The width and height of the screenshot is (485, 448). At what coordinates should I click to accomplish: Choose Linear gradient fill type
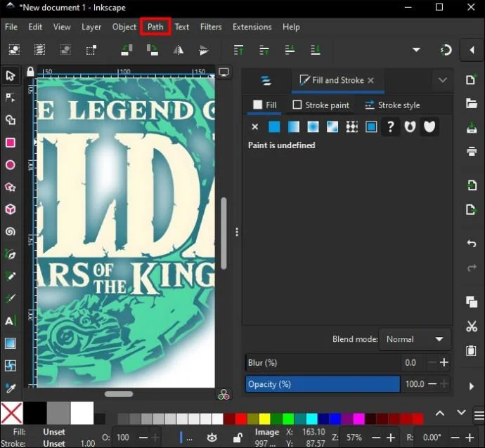[294, 126]
